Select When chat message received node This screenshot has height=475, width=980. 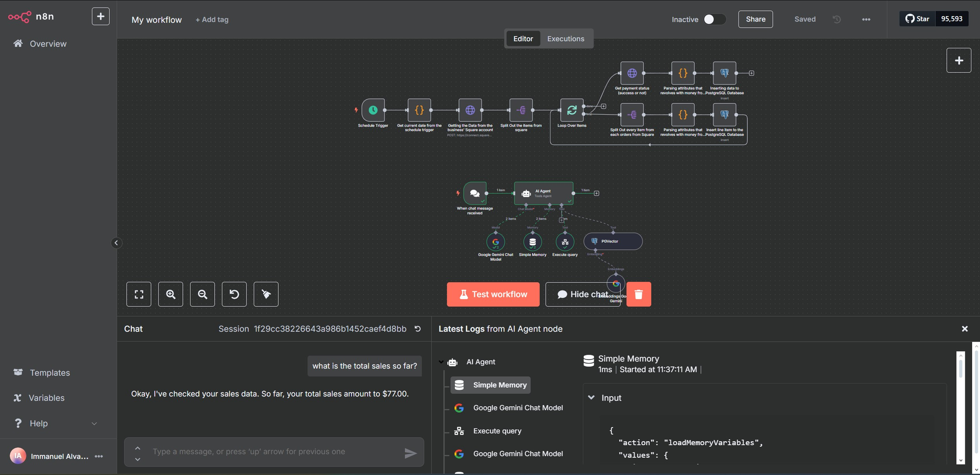[475, 193]
